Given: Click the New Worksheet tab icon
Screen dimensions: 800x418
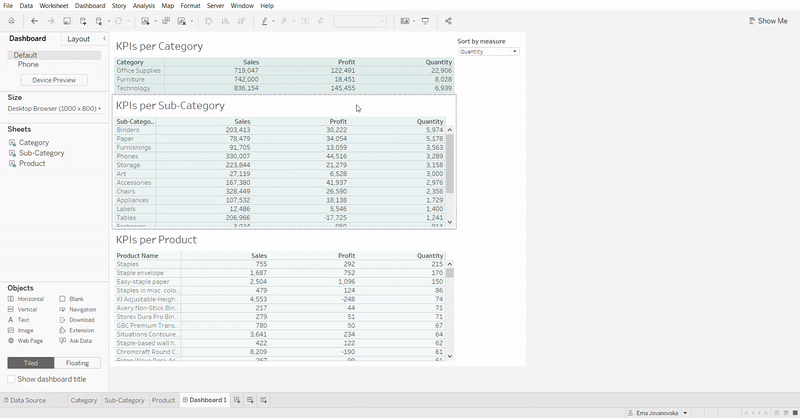Looking at the screenshot, I should (x=238, y=400).
